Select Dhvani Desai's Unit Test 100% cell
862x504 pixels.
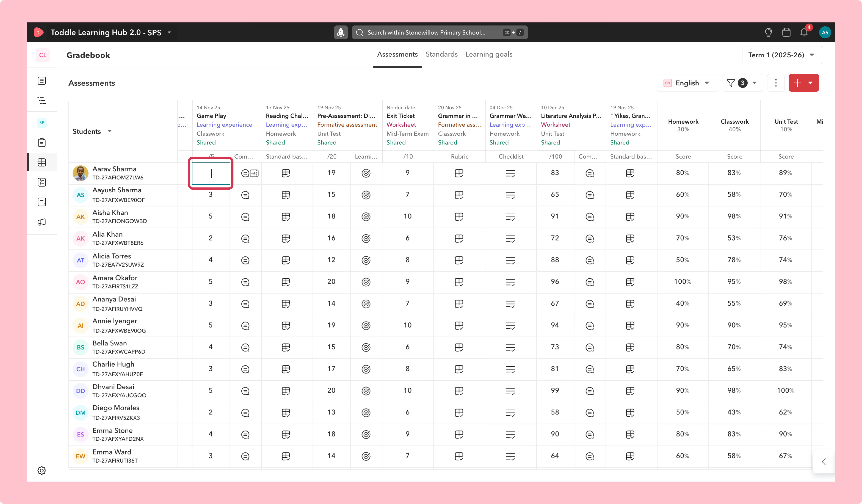click(785, 391)
